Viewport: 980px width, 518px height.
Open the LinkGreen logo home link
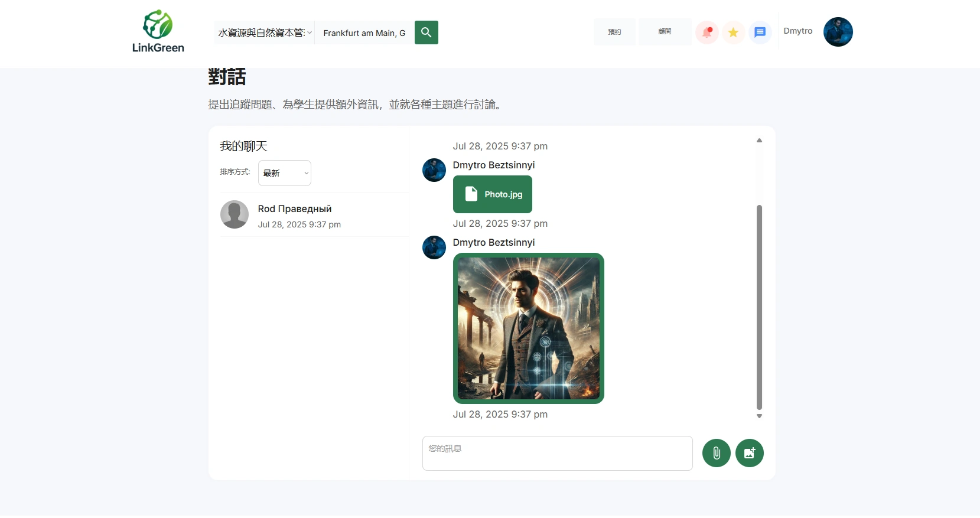(158, 31)
